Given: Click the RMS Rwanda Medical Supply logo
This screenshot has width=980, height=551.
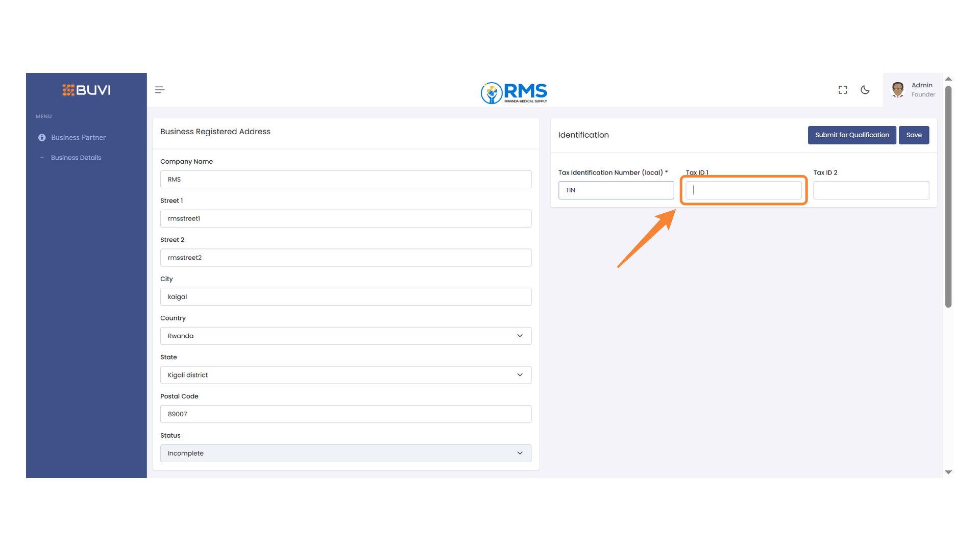Looking at the screenshot, I should click(513, 93).
